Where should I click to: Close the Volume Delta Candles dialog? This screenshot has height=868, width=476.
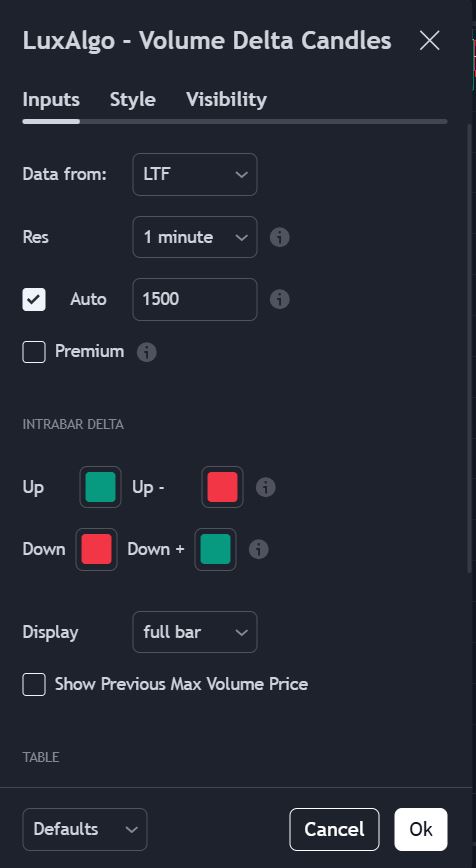[x=430, y=40]
